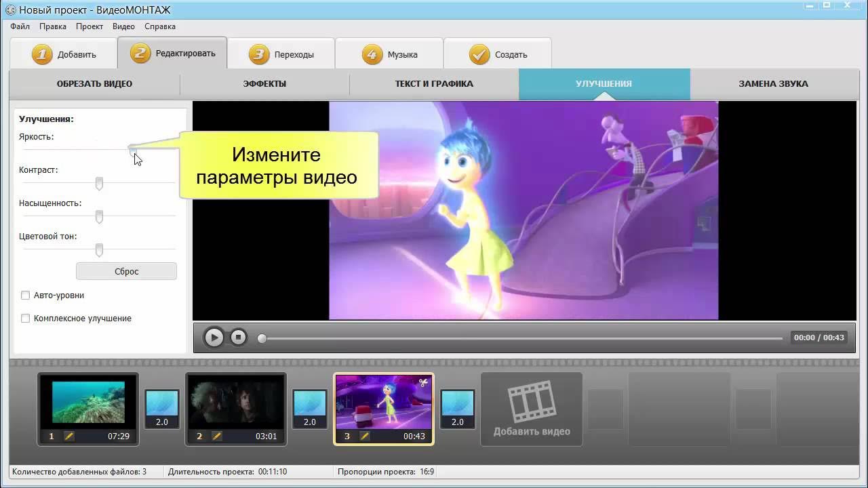Click the 00:43 duration on clip 3
Image resolution: width=868 pixels, height=488 pixels.
[x=414, y=436]
